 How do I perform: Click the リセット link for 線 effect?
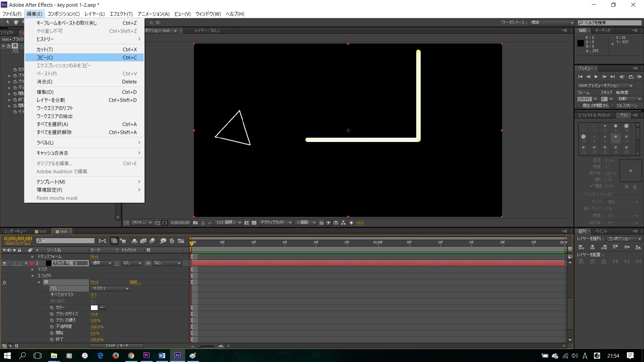pyautogui.click(x=94, y=282)
